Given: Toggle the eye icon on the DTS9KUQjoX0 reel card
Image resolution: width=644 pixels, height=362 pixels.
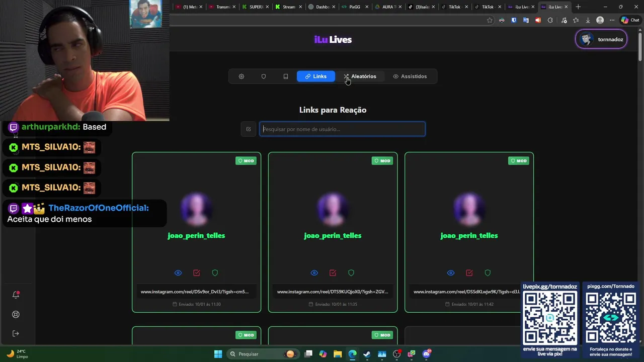Looking at the screenshot, I should (314, 273).
